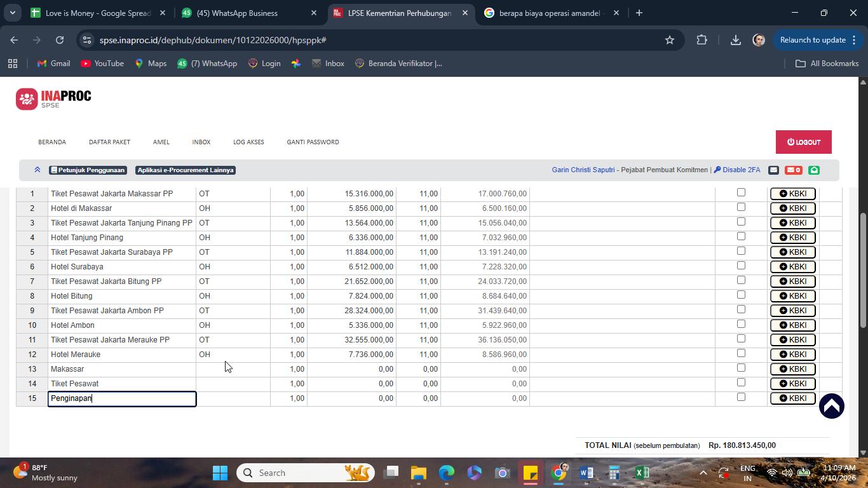Open BERANDA menu

point(52,142)
